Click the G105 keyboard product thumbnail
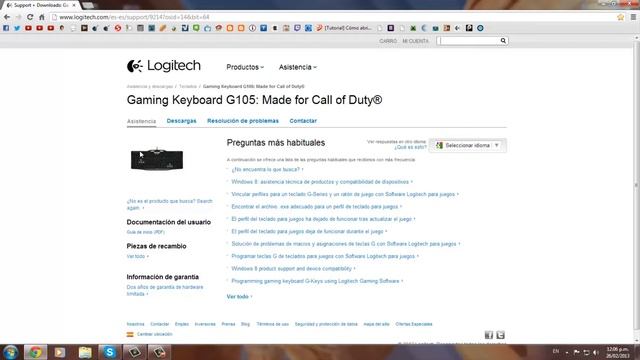The image size is (640, 360). pos(157,159)
